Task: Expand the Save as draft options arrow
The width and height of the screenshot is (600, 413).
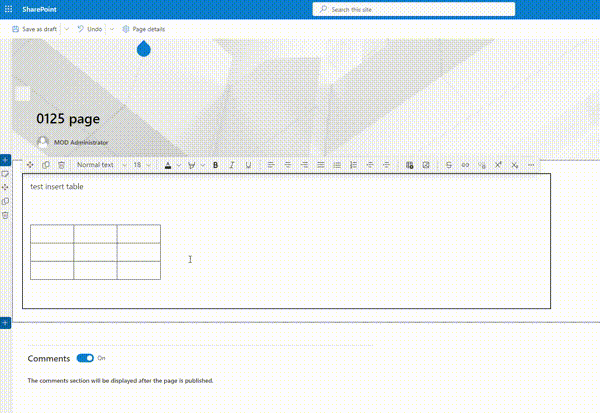Action: 67,29
